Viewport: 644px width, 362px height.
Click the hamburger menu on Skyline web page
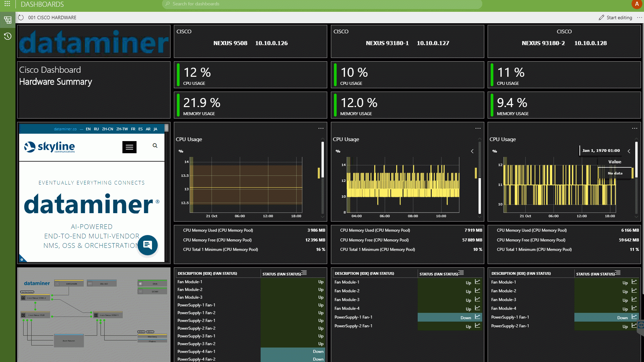(x=129, y=147)
